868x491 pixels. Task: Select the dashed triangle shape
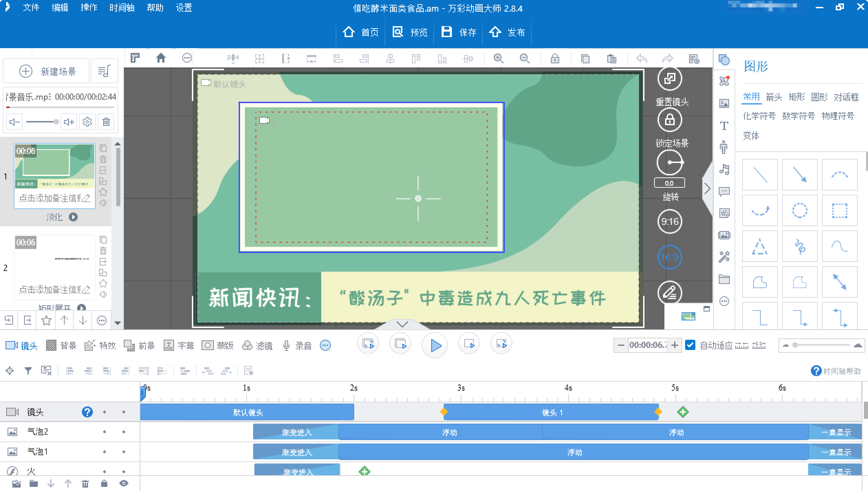[x=760, y=246]
